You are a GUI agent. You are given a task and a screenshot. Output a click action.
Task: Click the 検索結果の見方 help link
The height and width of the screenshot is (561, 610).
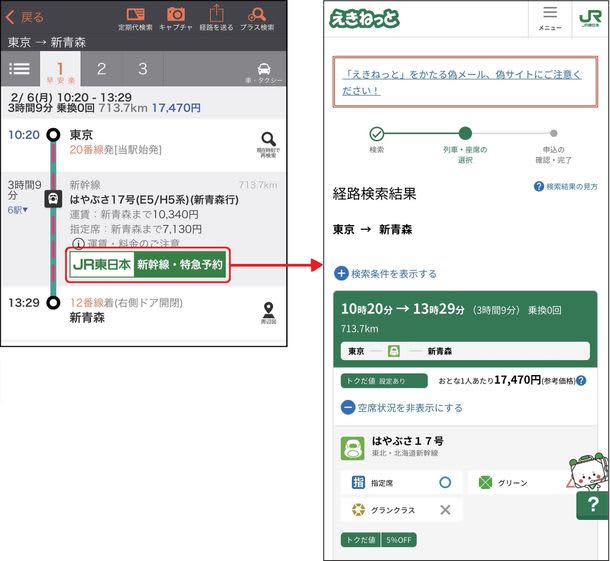(566, 187)
